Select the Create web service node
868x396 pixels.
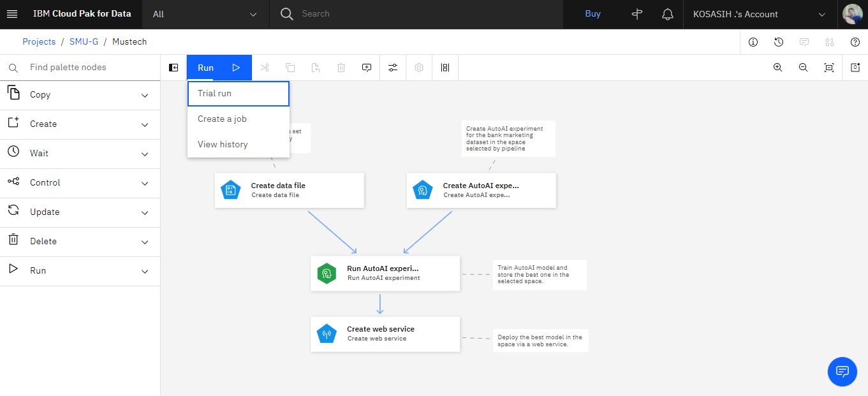click(x=385, y=334)
